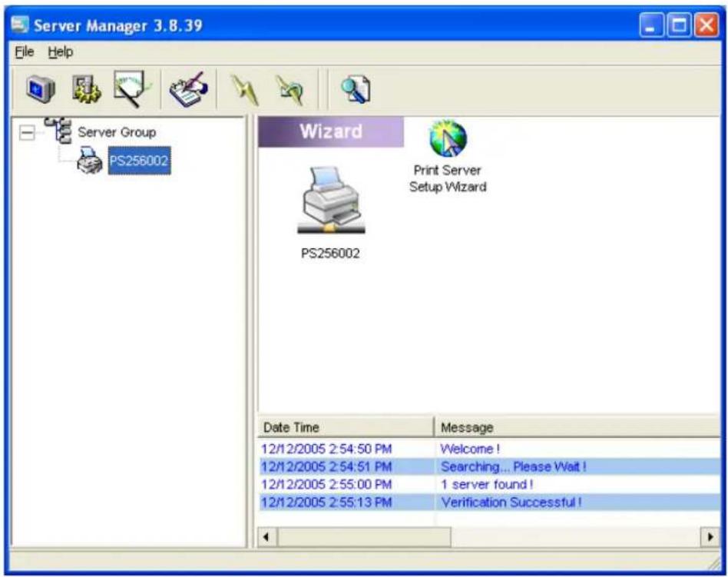
Task: Click the 12/12/2005 2:54:50 PM timestamp
Action: coord(326,449)
